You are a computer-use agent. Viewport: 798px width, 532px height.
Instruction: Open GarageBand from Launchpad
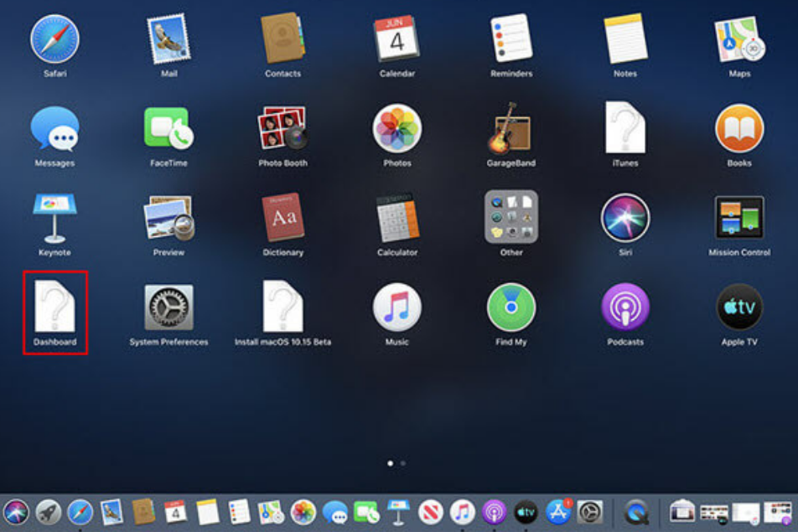(x=511, y=129)
